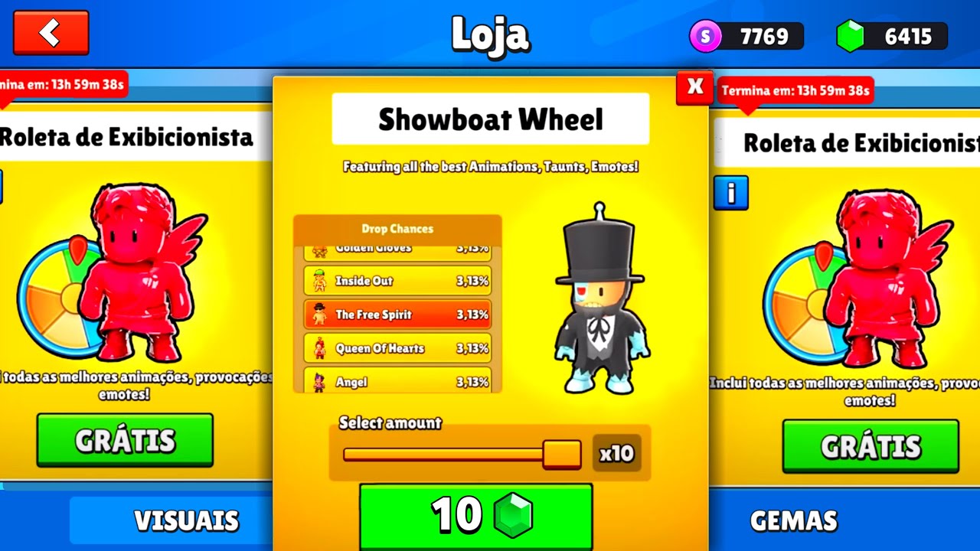The width and height of the screenshot is (980, 551).
Task: Select The Free Spirit drop entry
Action: click(397, 315)
